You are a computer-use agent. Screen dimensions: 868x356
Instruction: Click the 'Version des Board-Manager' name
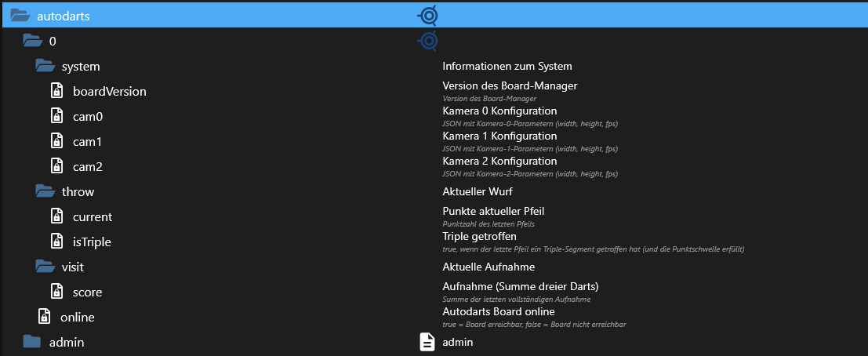pyautogui.click(x=510, y=85)
